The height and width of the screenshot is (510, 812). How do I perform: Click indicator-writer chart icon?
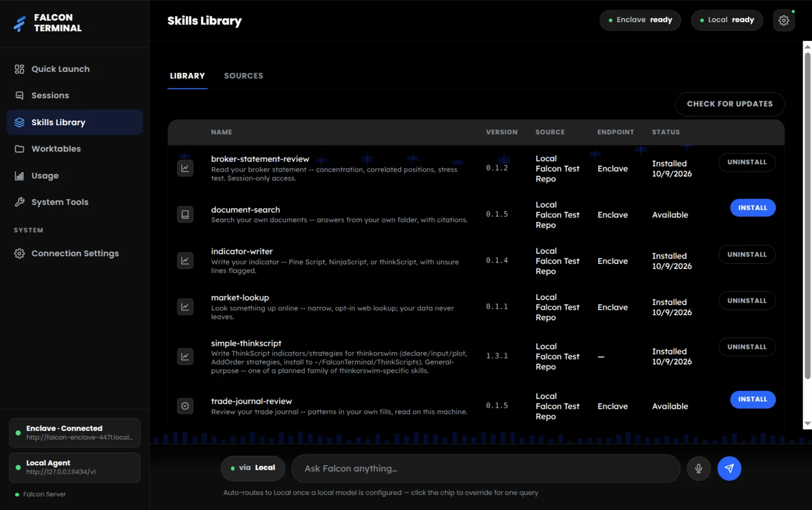click(185, 260)
